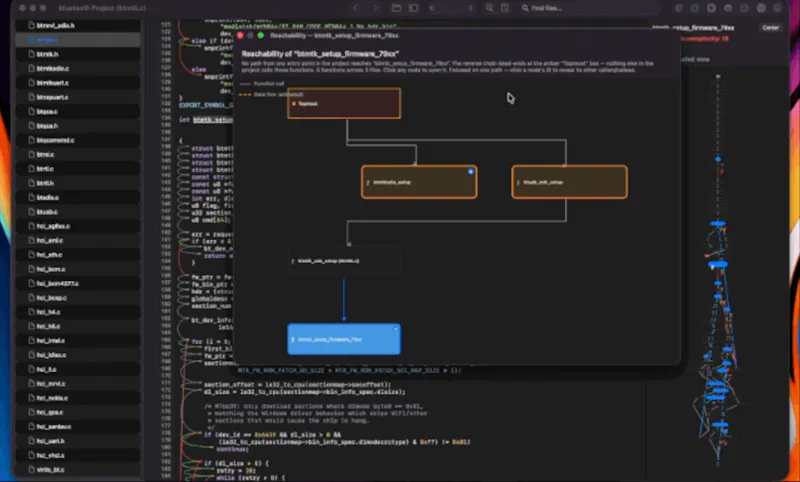Open btrtl.c in the file list
Image resolution: width=800 pixels, height=482 pixels.
pos(78,168)
